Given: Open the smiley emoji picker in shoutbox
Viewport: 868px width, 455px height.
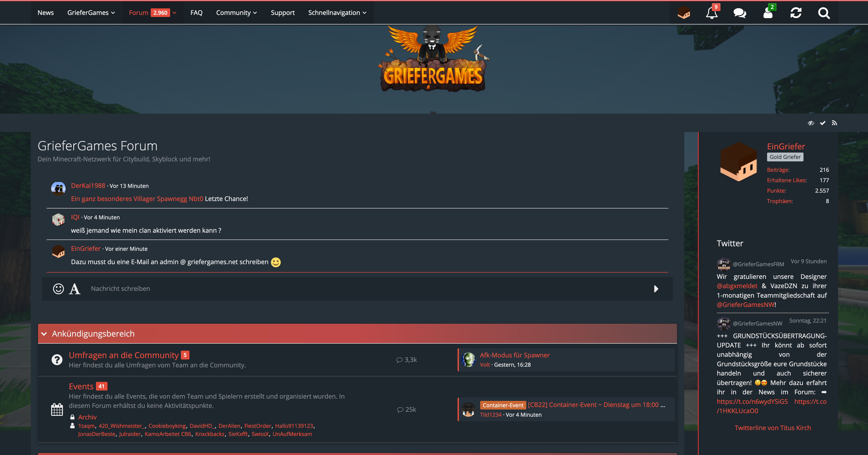Looking at the screenshot, I should pyautogui.click(x=58, y=289).
